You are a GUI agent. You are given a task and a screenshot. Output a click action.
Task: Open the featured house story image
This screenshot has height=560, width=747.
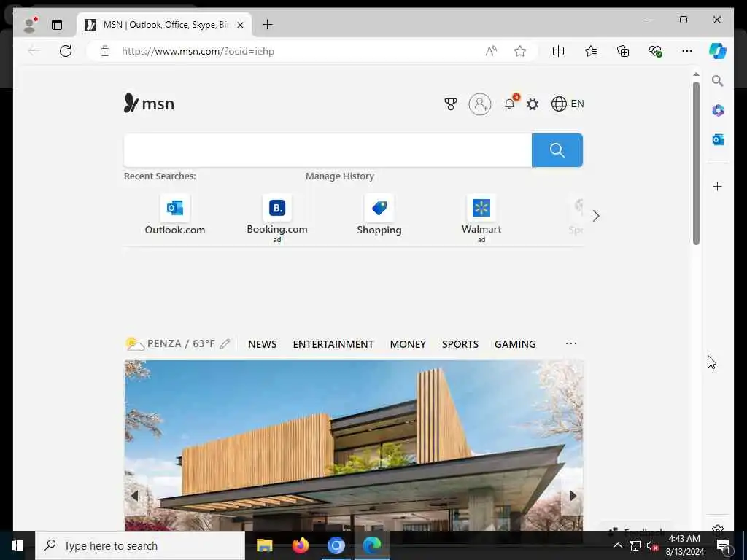[x=354, y=446]
